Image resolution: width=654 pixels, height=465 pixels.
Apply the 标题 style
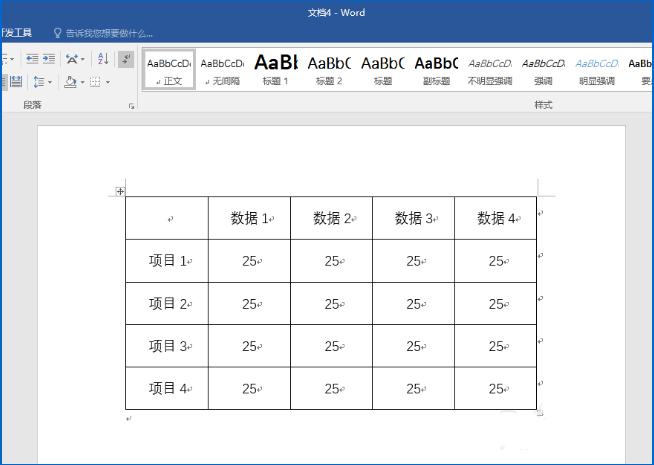tap(382, 70)
